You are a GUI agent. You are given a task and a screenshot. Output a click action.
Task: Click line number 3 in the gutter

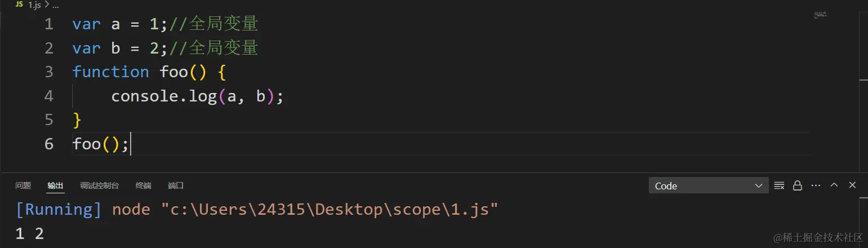[x=49, y=72]
